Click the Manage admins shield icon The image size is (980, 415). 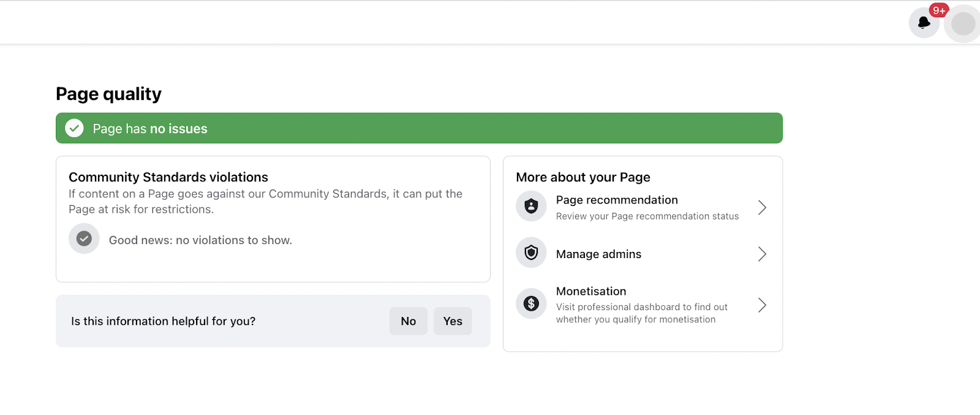(531, 253)
